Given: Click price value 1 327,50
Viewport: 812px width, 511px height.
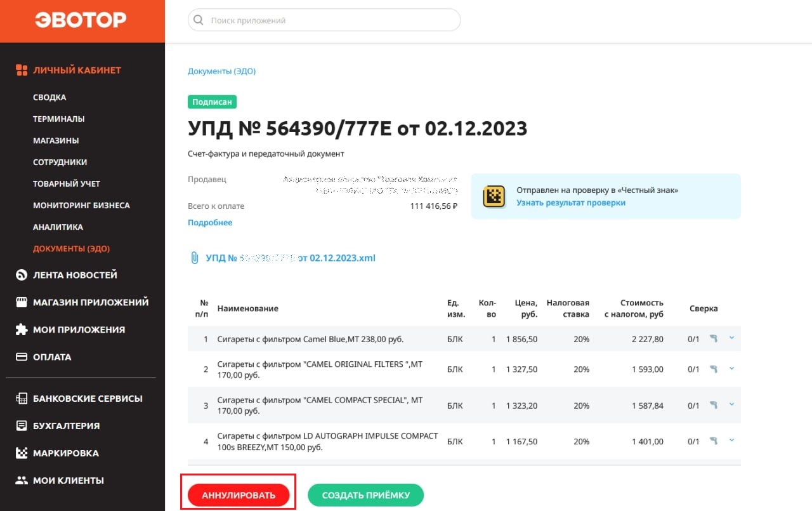Looking at the screenshot, I should tap(521, 369).
